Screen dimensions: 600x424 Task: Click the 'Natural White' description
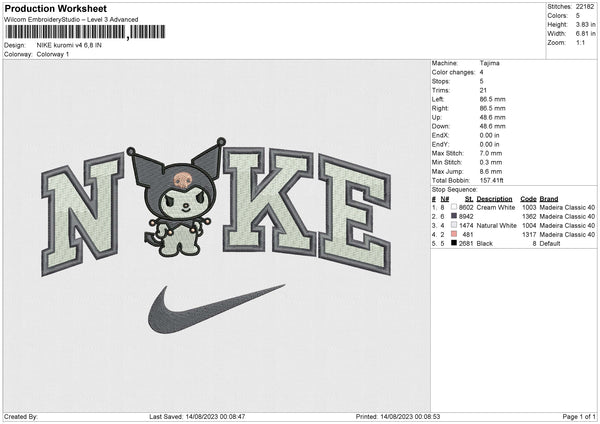click(497, 226)
